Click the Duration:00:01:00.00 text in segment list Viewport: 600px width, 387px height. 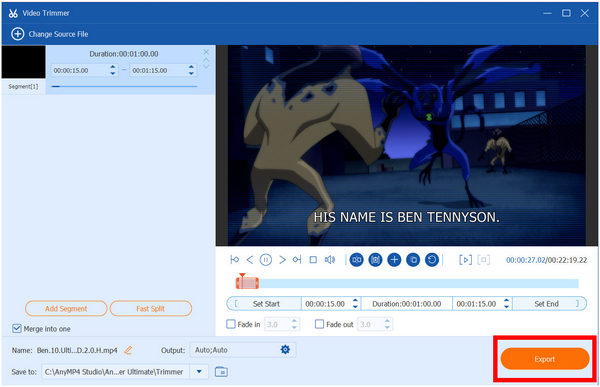pyautogui.click(x=124, y=54)
